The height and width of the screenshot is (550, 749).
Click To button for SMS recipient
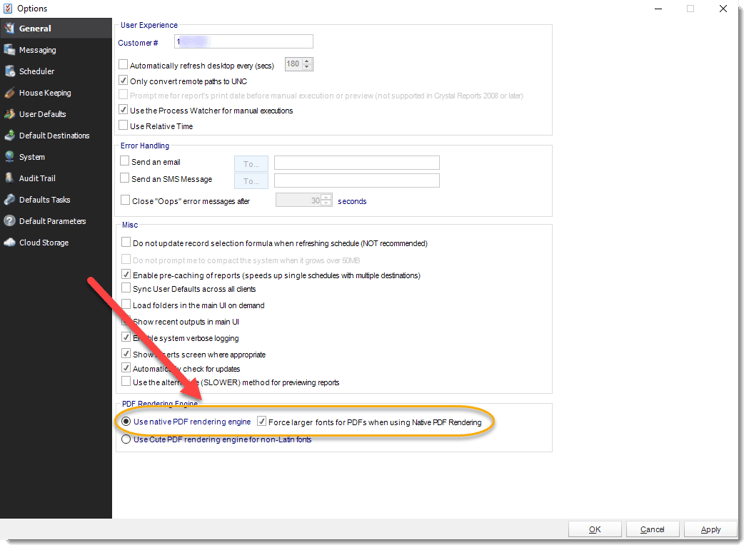(251, 181)
